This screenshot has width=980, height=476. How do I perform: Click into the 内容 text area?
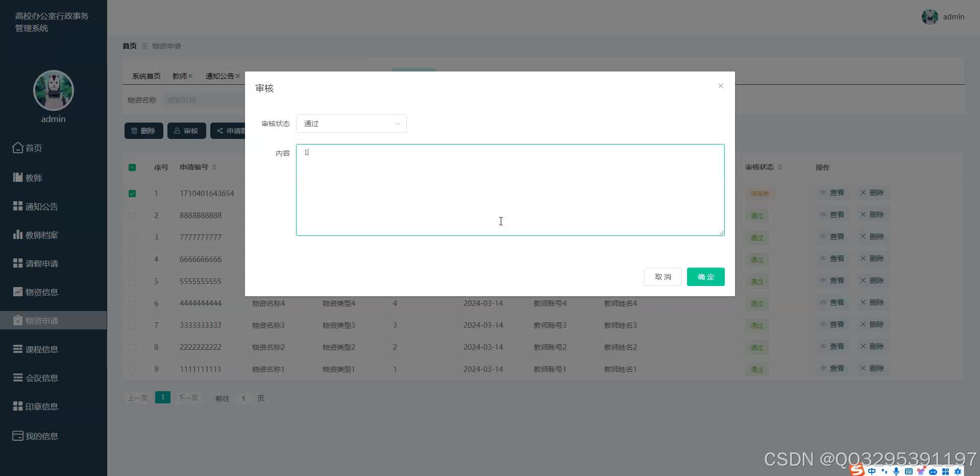(x=510, y=190)
